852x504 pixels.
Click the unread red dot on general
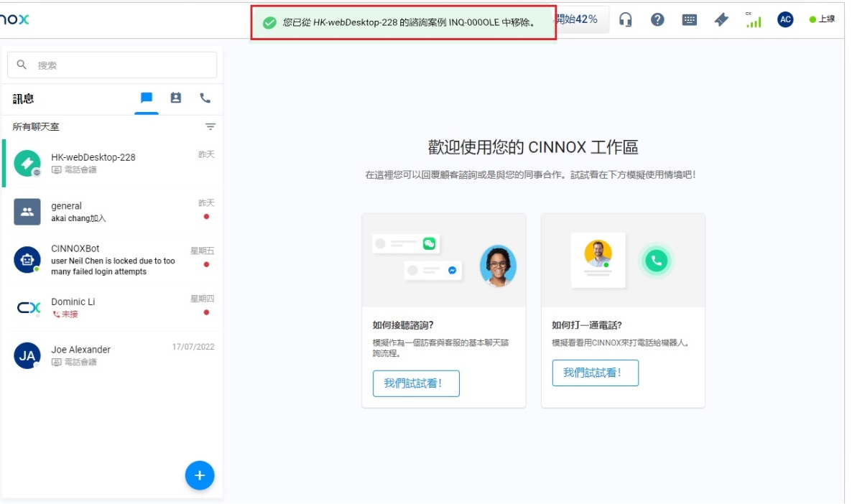[206, 217]
